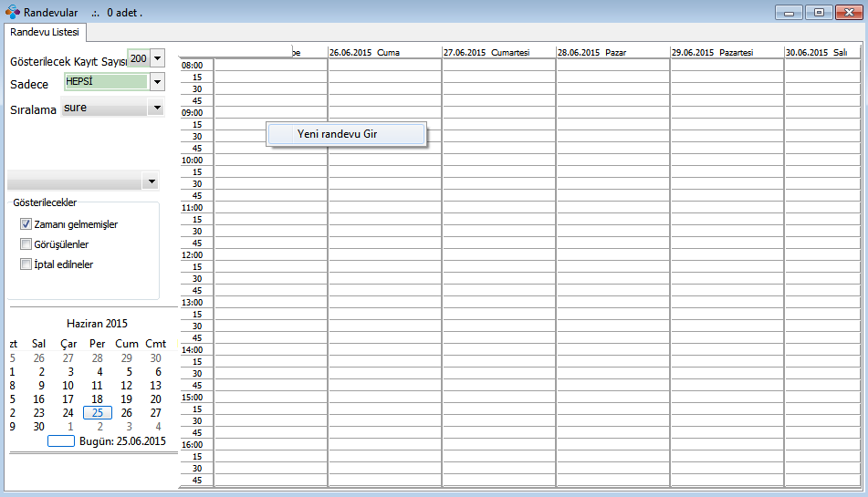Screen dimensions: 868x497
Task: Expand the 'Sadece' HEPSİ dropdown
Action: click(157, 82)
